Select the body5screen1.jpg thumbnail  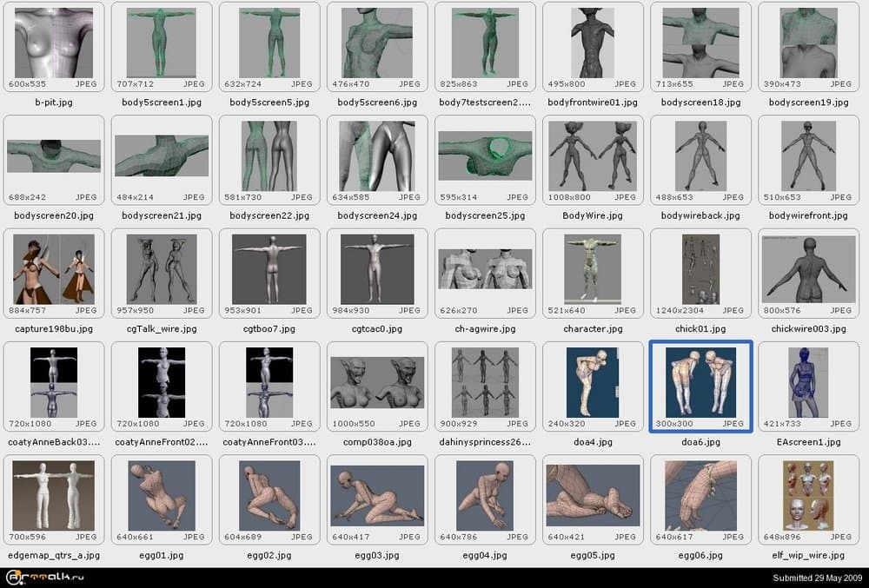coord(162,43)
